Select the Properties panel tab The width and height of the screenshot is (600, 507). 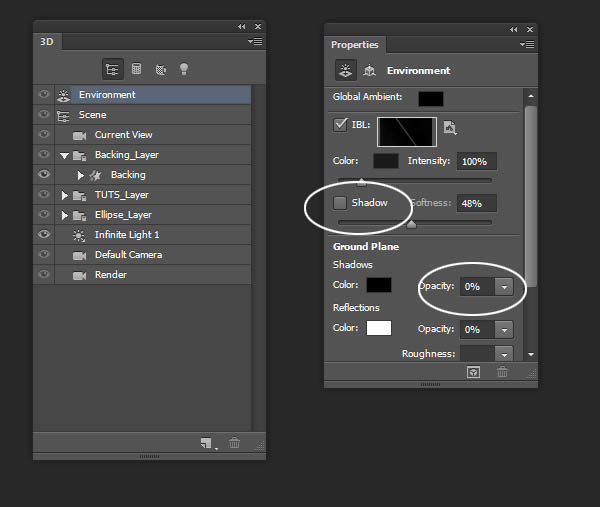tap(355, 45)
